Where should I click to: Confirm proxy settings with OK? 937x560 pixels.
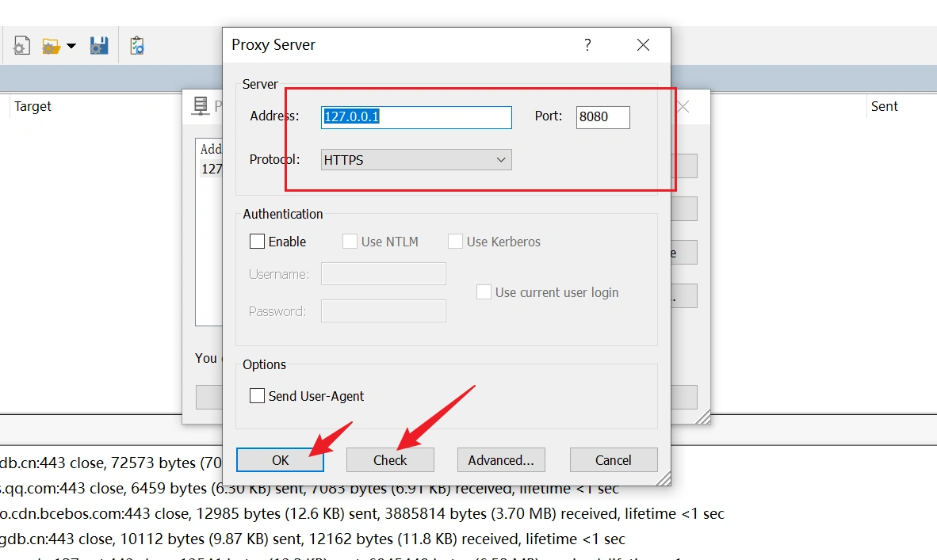pos(280,460)
